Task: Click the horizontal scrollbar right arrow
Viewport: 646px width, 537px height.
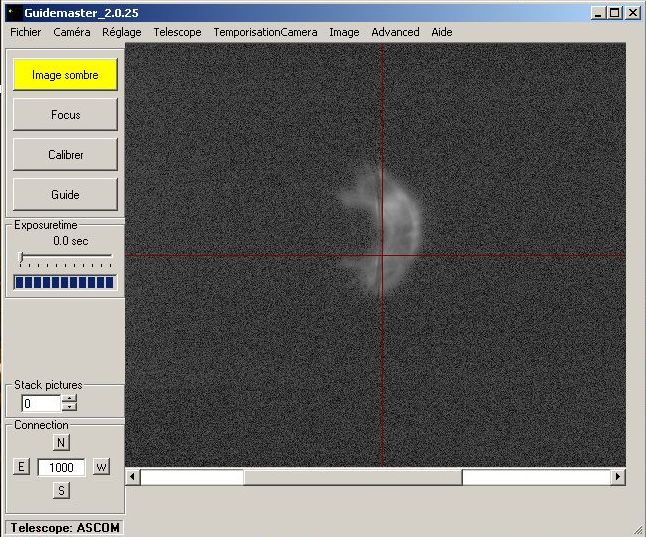Action: click(618, 476)
